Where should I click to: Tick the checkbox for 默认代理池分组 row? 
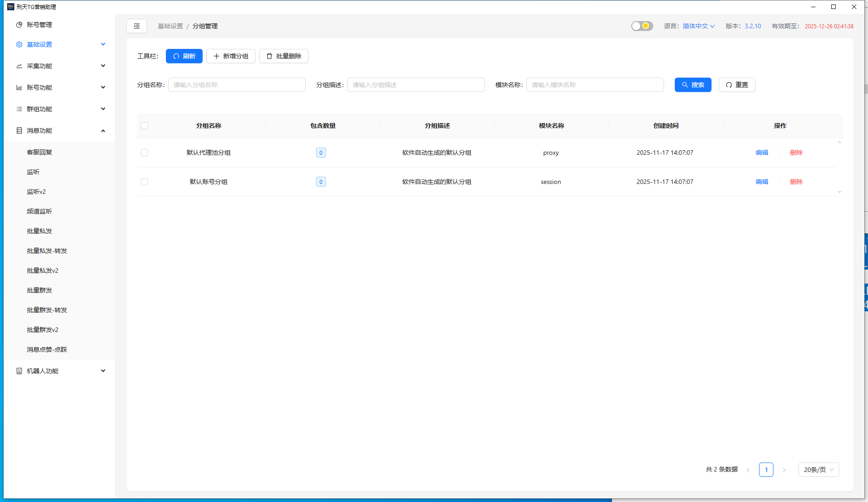point(144,153)
